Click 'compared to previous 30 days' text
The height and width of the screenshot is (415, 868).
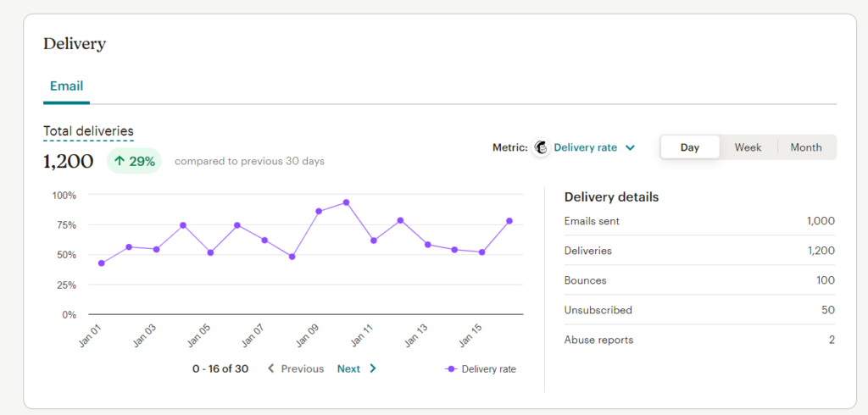coord(250,162)
